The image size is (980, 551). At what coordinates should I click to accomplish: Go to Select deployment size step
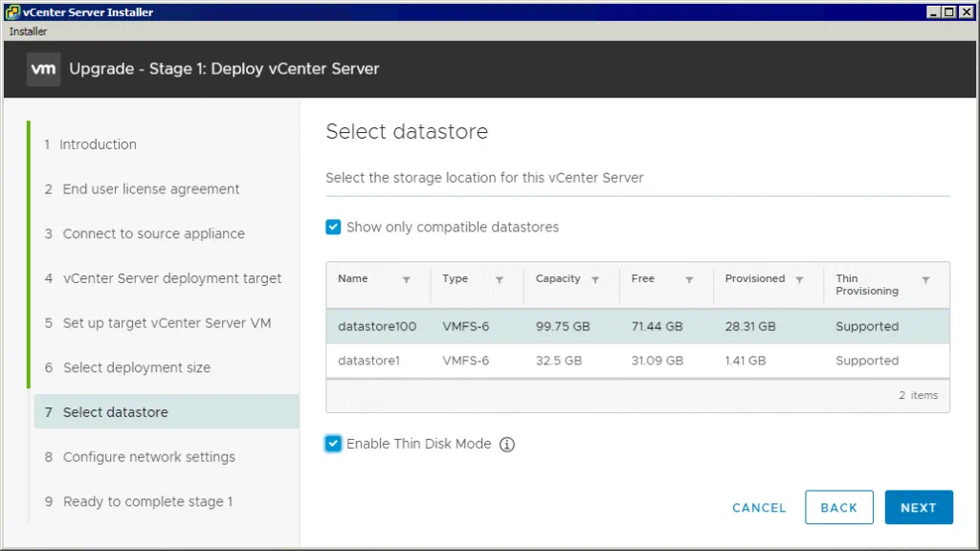click(x=136, y=367)
